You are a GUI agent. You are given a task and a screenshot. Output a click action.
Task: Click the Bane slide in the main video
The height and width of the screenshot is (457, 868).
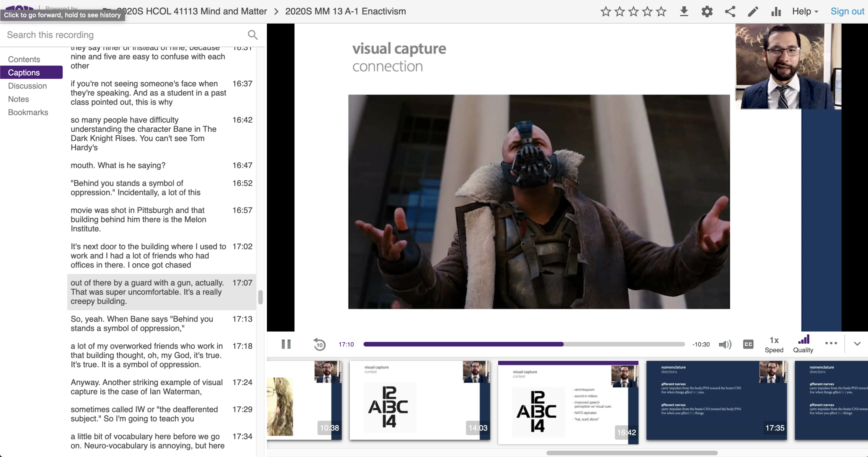coord(539,202)
